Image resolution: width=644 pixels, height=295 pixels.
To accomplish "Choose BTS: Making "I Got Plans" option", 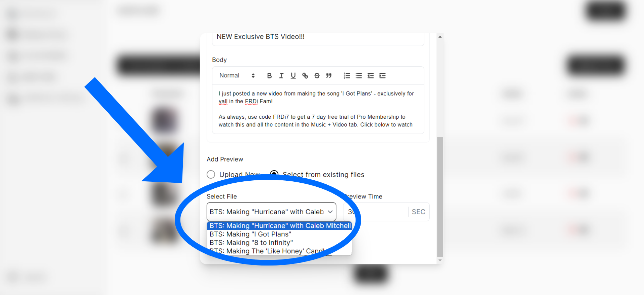I will 250,234.
